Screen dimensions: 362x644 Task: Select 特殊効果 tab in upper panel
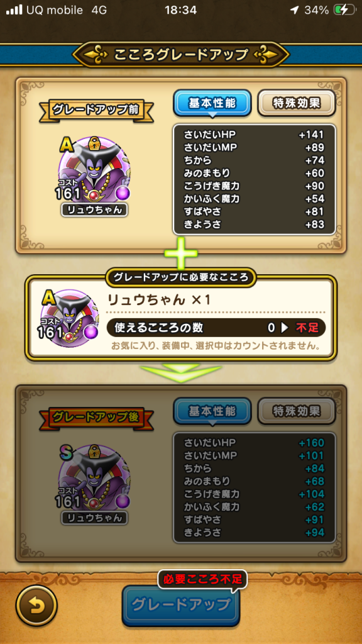[x=297, y=104]
